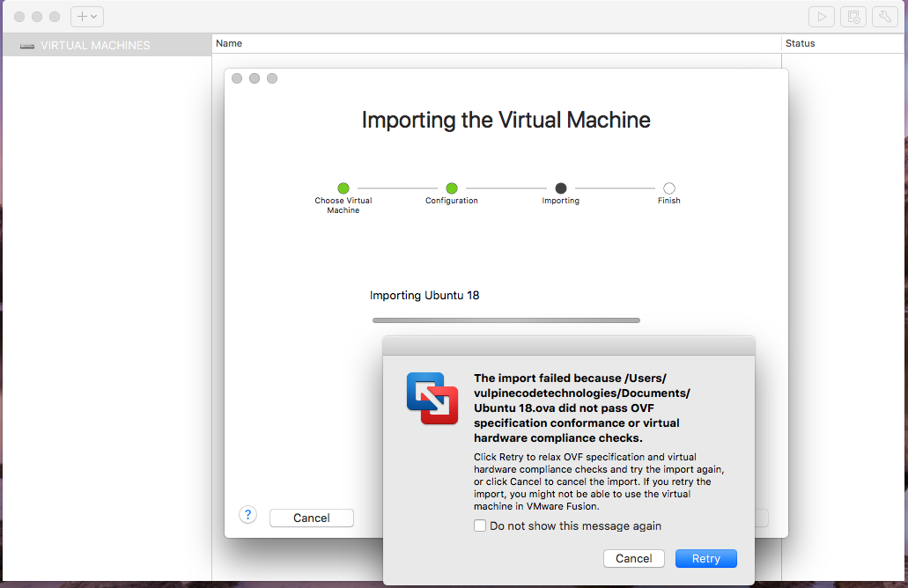Cancel the failed import dialog

tap(633, 558)
